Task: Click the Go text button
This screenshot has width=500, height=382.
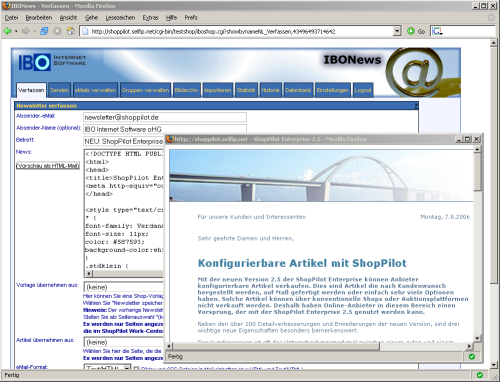Action: tap(421, 31)
